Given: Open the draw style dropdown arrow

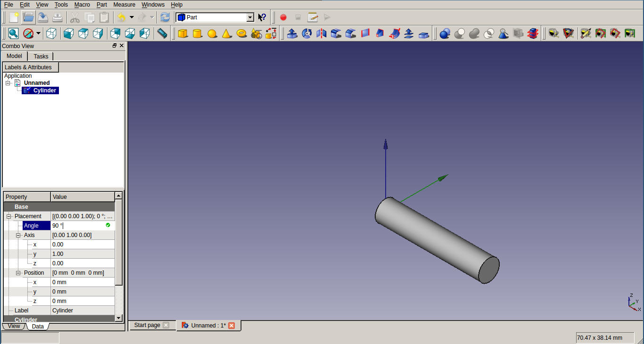Looking at the screenshot, I should tap(38, 33).
